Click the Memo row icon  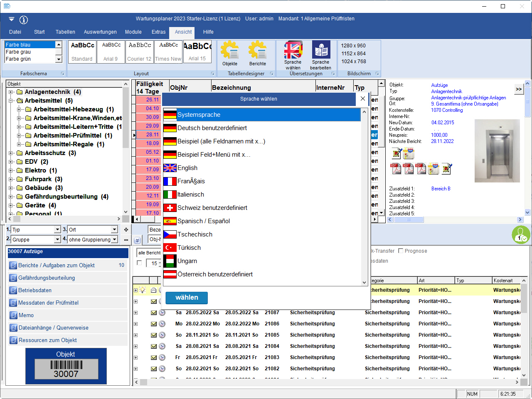(x=13, y=315)
